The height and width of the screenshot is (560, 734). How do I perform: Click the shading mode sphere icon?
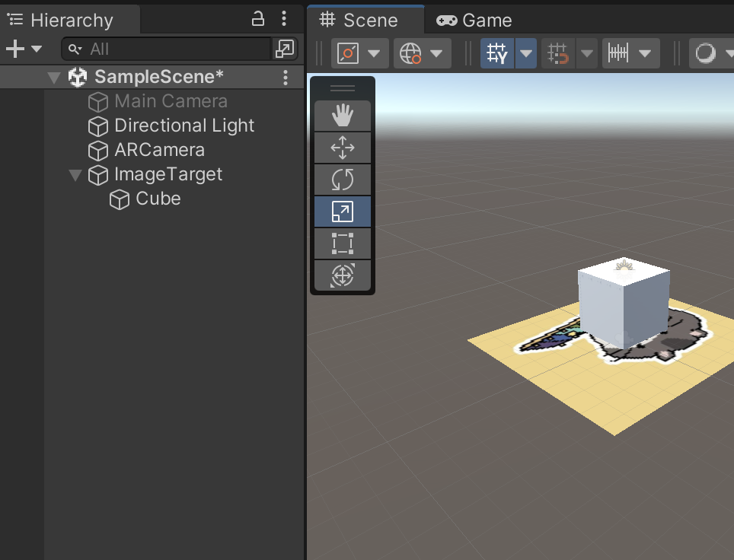click(x=705, y=53)
